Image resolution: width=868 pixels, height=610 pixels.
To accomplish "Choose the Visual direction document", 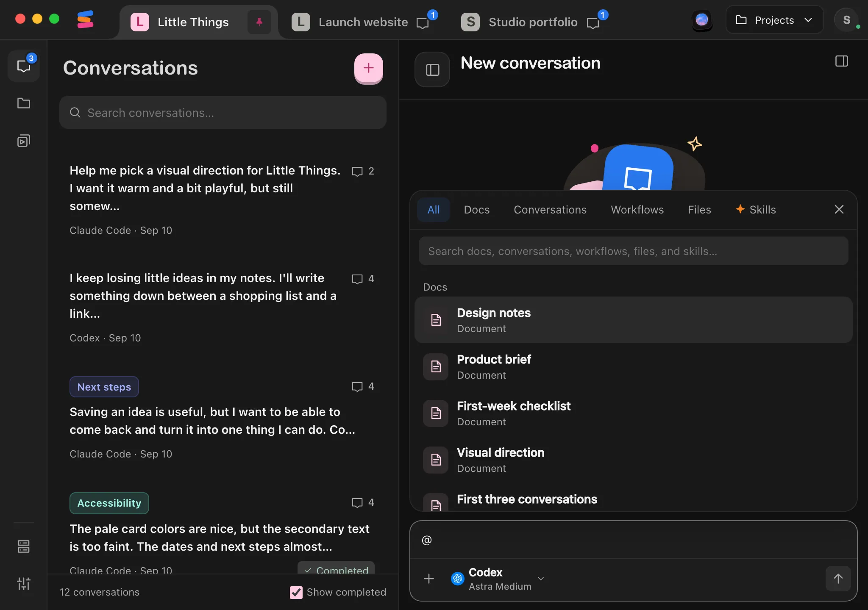I will (633, 460).
